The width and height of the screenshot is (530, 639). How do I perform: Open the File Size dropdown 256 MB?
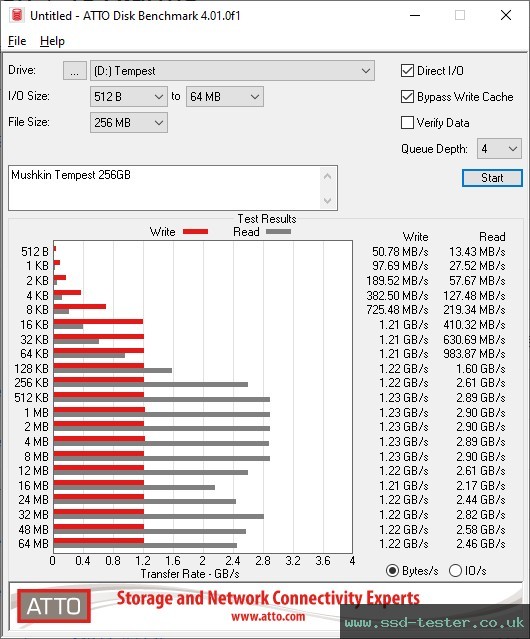[x=129, y=123]
